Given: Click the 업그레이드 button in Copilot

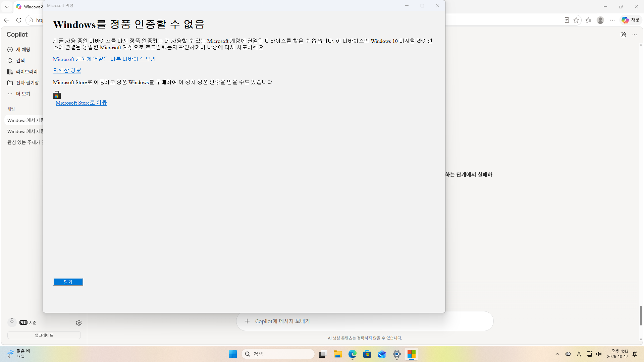Looking at the screenshot, I should click(x=44, y=335).
